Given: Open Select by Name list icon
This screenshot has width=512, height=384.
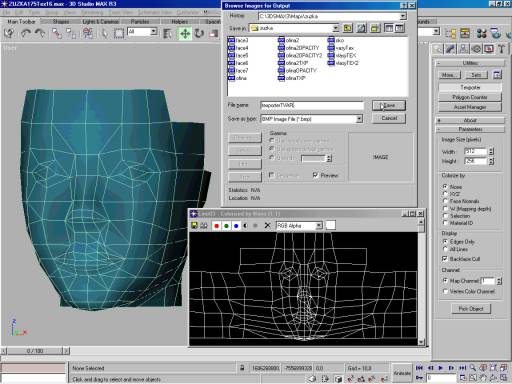Looking at the screenshot, I should coord(168,33).
